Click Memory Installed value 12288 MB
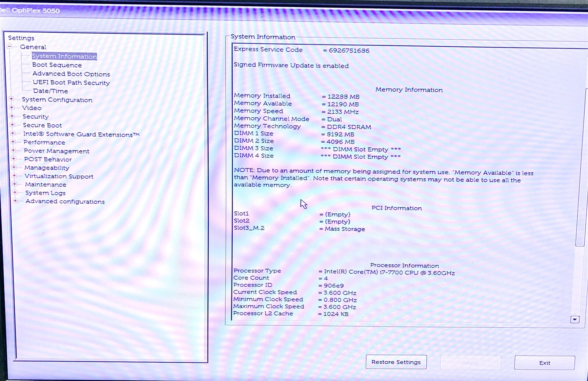This screenshot has height=381, width=588. click(344, 97)
